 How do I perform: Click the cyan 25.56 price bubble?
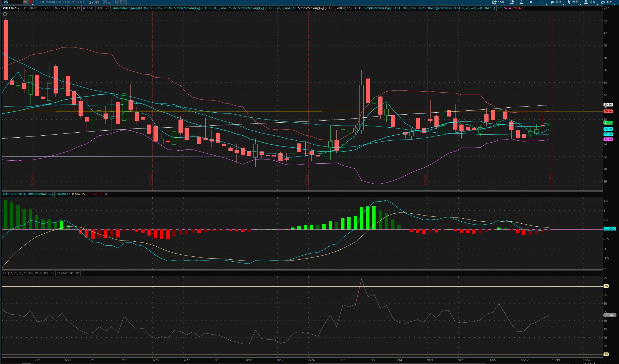pyautogui.click(x=608, y=134)
